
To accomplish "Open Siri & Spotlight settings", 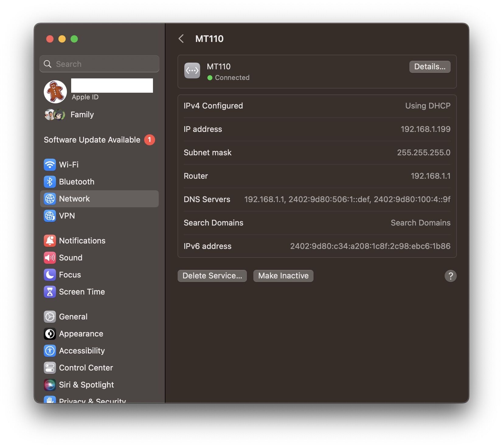I will 99,385.
